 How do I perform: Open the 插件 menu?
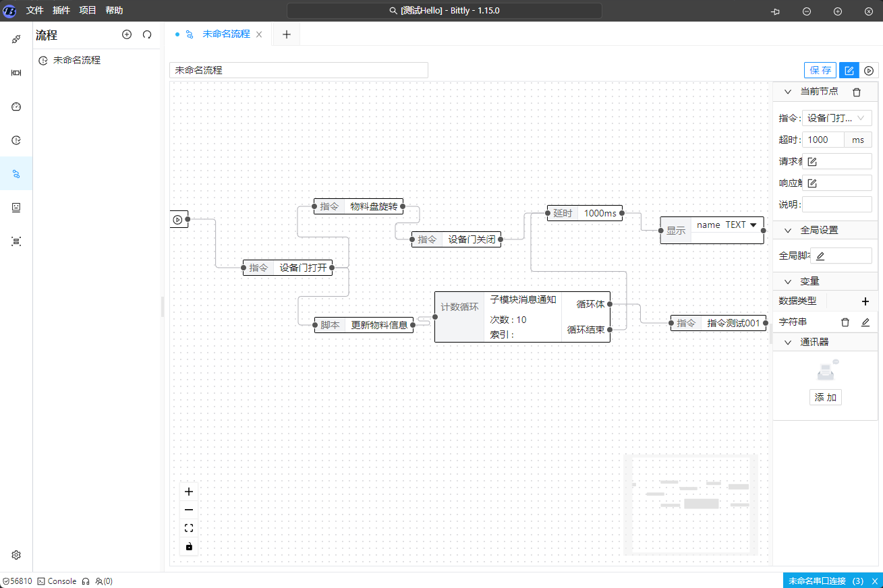[x=61, y=10]
